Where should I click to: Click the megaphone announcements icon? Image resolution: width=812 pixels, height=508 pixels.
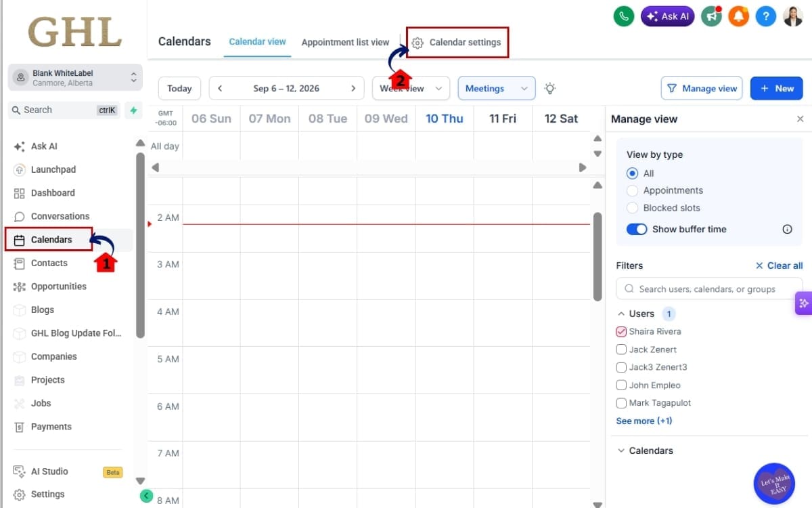coord(711,16)
